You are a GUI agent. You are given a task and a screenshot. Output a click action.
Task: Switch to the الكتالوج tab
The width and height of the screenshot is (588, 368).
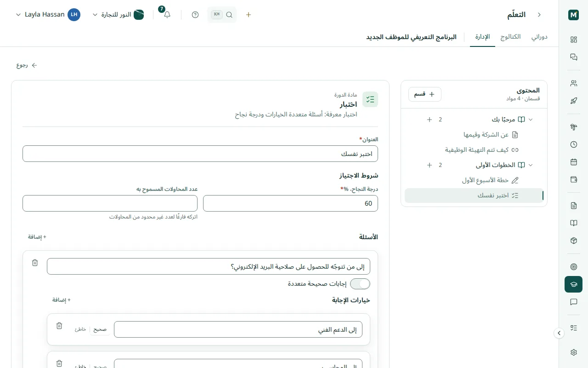point(511,37)
